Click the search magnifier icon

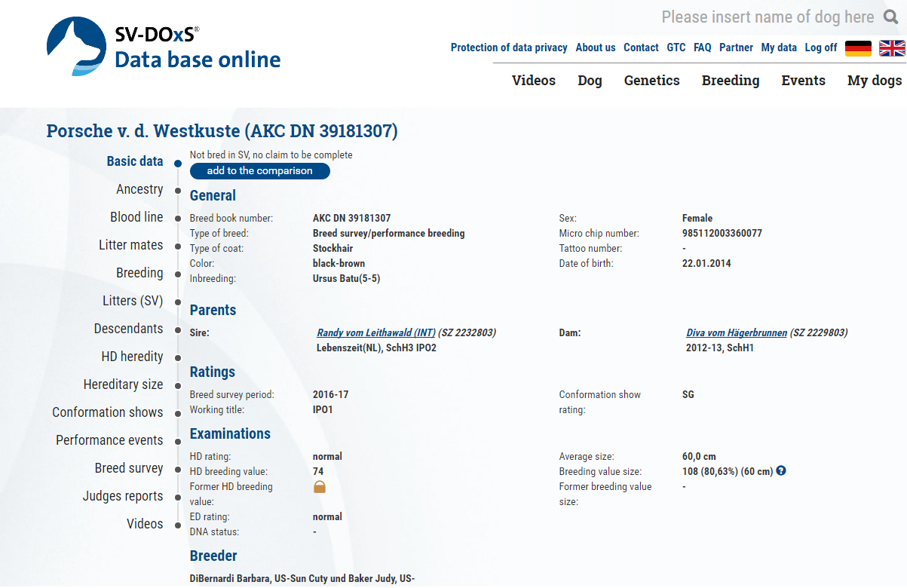(x=891, y=17)
